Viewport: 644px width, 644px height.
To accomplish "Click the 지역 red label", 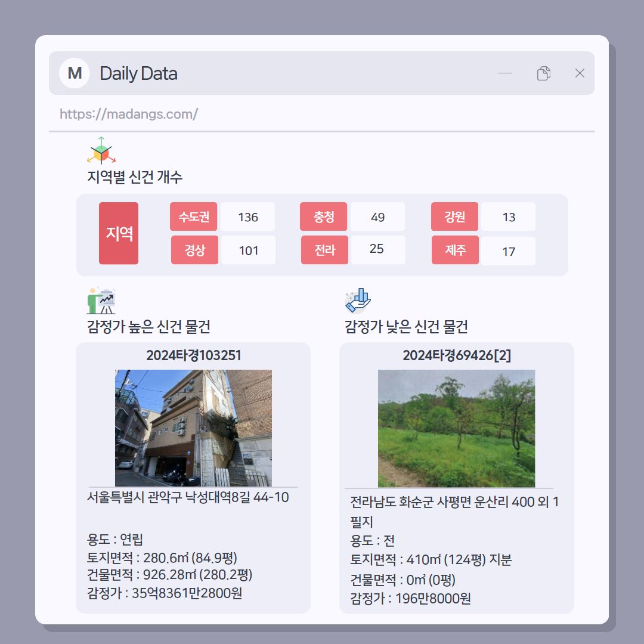I will click(x=119, y=233).
